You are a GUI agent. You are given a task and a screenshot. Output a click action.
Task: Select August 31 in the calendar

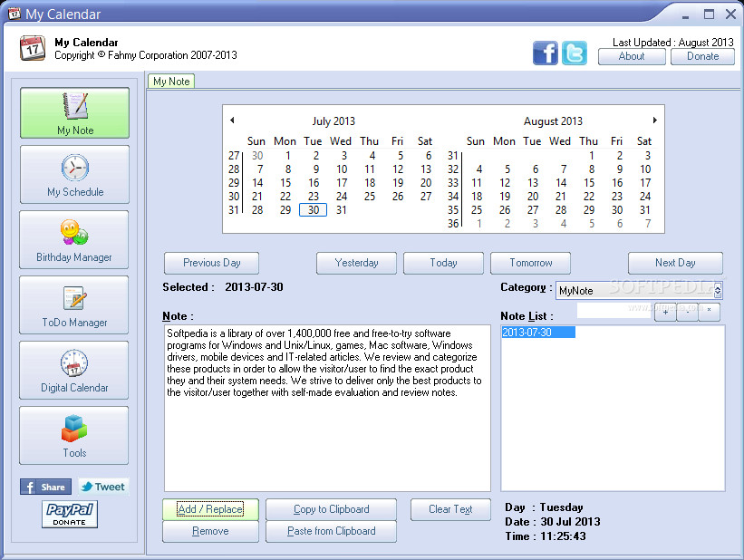pyautogui.click(x=645, y=209)
